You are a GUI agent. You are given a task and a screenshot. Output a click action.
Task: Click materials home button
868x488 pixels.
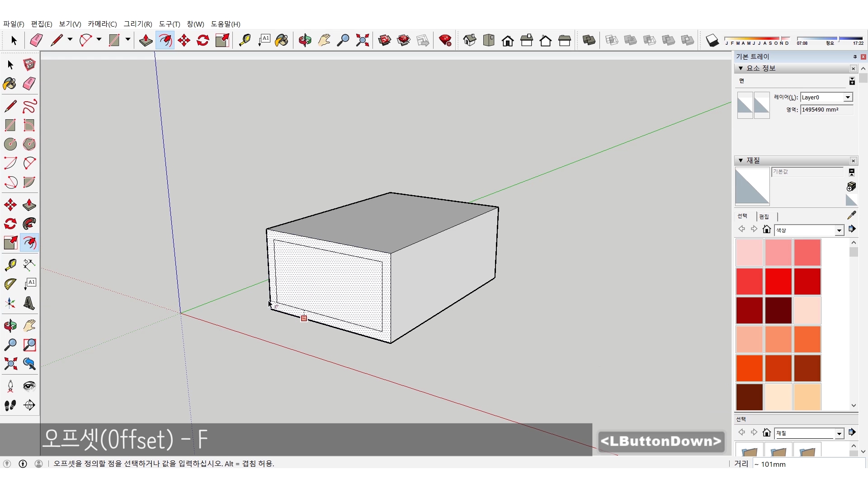pyautogui.click(x=766, y=230)
